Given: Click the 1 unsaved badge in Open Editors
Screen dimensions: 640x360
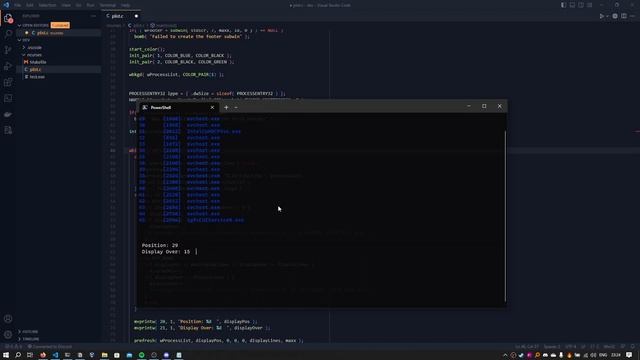Looking at the screenshot, I should (x=60, y=25).
